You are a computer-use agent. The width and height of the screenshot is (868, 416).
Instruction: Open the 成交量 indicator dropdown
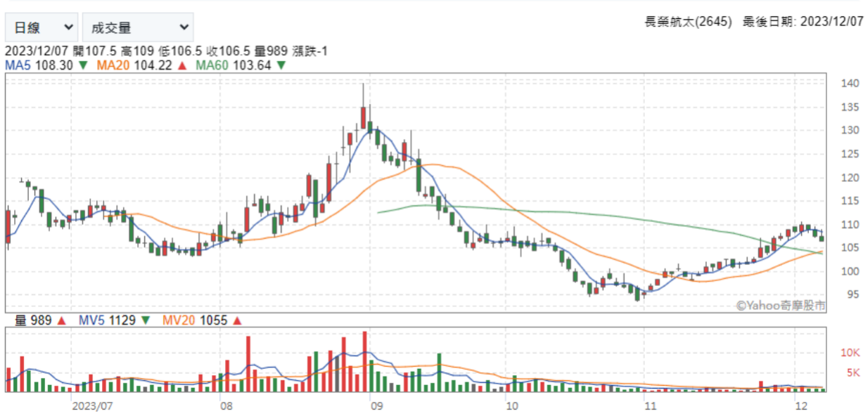pyautogui.click(x=137, y=27)
